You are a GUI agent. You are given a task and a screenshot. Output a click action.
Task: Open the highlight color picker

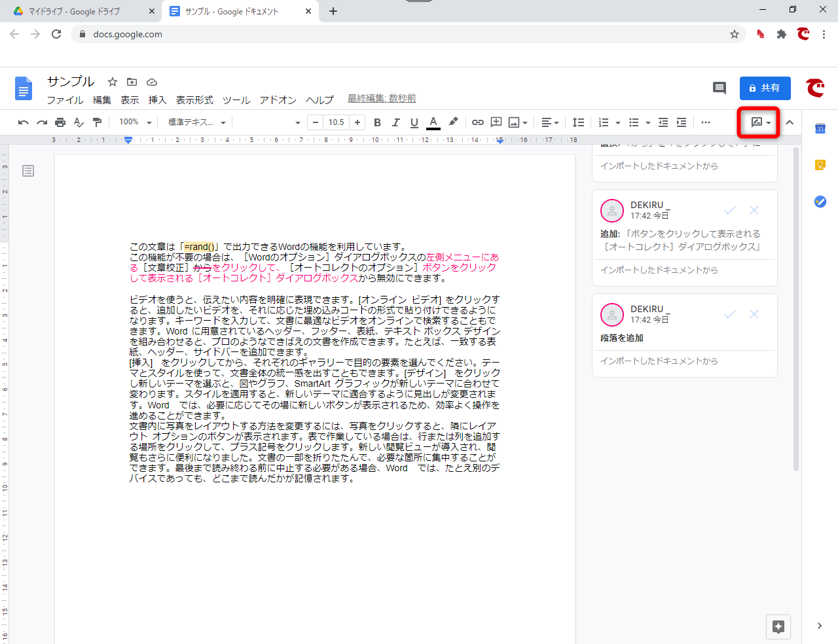(x=453, y=122)
